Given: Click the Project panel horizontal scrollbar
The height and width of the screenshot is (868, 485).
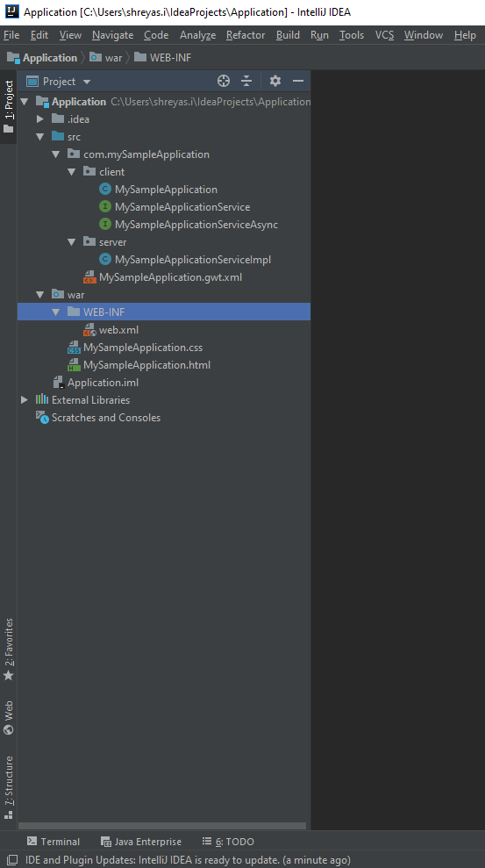Looking at the screenshot, I should [162, 825].
